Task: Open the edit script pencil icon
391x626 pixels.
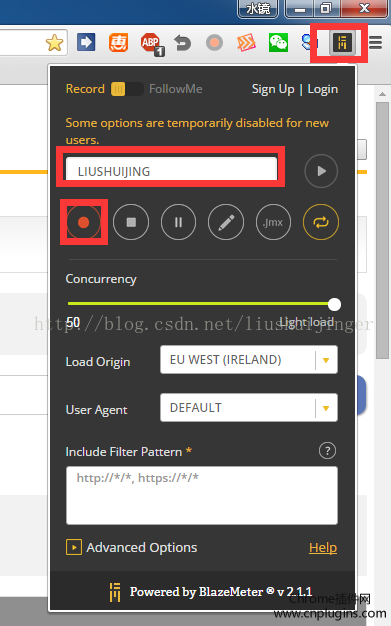Action: click(226, 222)
